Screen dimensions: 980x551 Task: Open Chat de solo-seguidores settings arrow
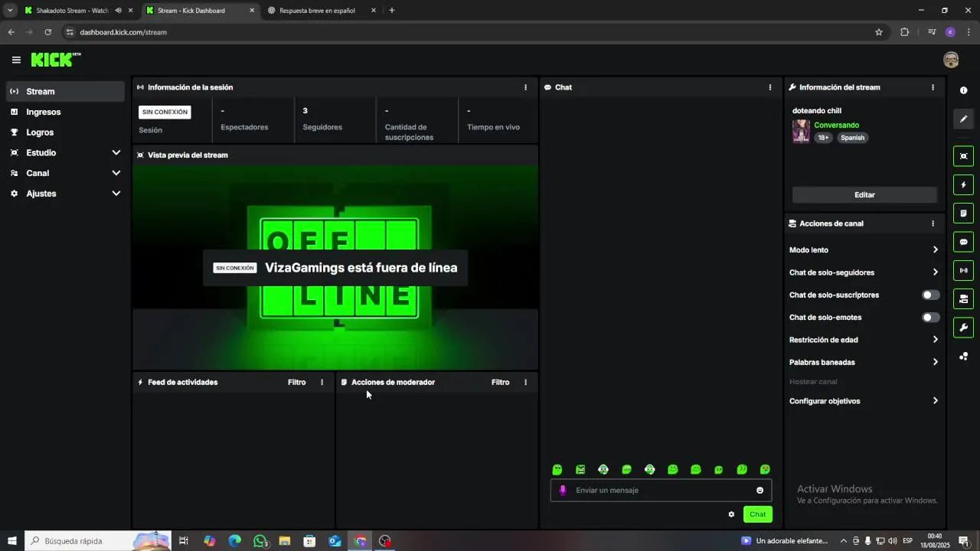pyautogui.click(x=935, y=272)
